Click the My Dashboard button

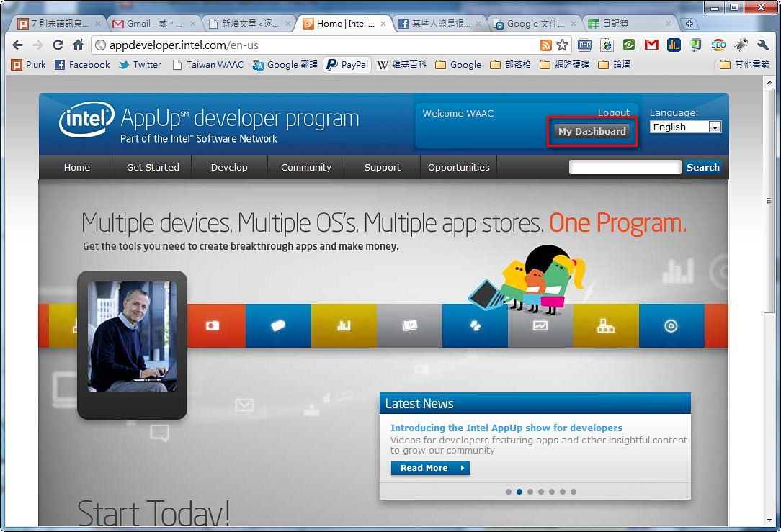(x=592, y=132)
